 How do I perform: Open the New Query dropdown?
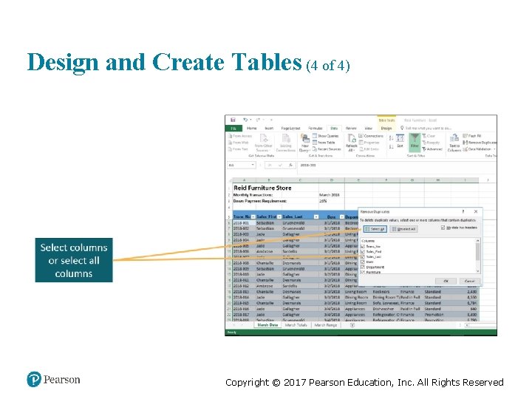click(305, 143)
